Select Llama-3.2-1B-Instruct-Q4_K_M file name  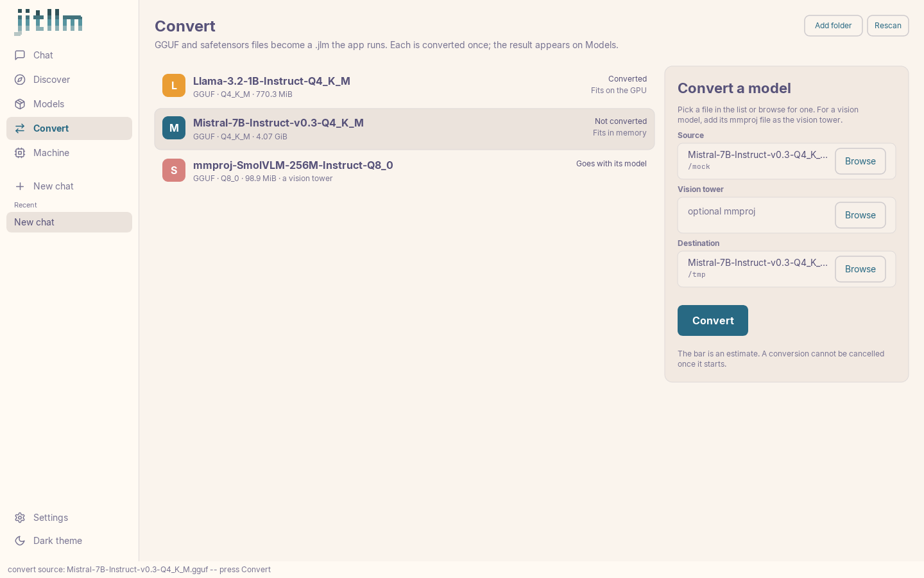[x=271, y=81]
